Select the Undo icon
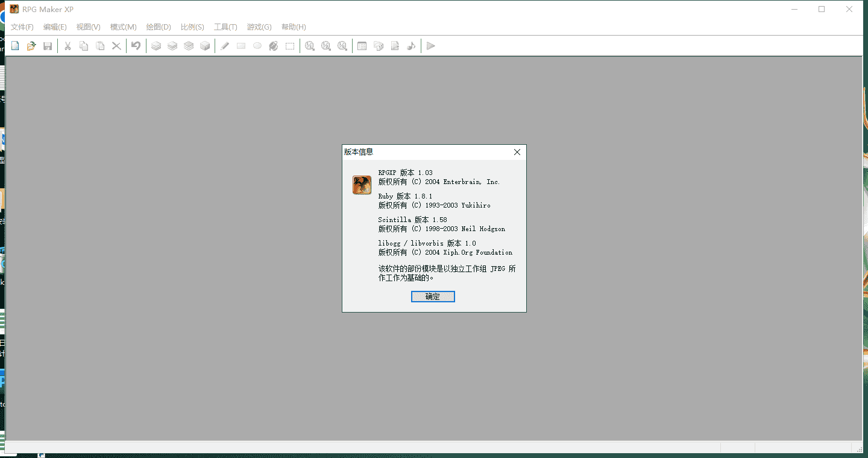 click(136, 45)
